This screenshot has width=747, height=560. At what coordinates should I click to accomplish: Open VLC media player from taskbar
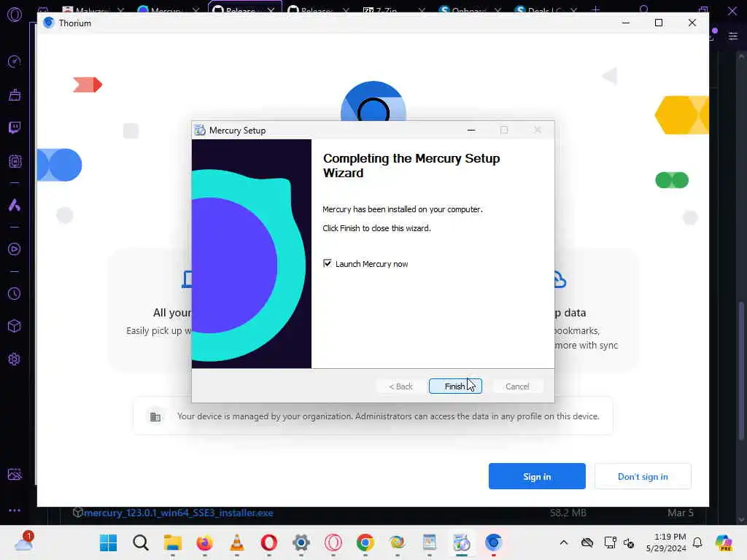(237, 542)
